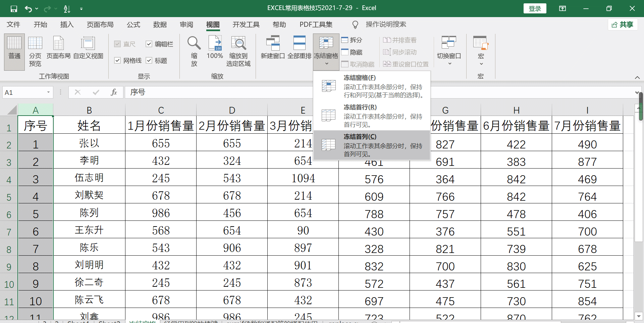Click 全部重排 arrange all icon
Screen dimensions: 644x323
coord(300,48)
